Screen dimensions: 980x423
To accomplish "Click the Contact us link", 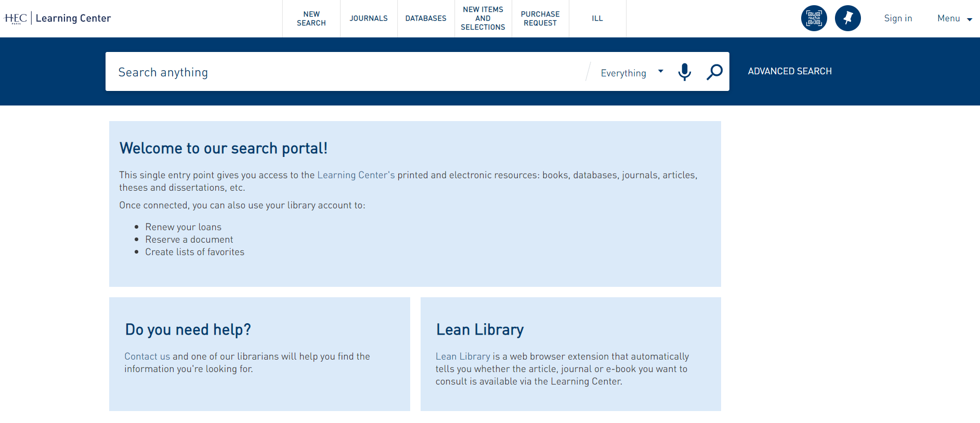I will [x=147, y=356].
